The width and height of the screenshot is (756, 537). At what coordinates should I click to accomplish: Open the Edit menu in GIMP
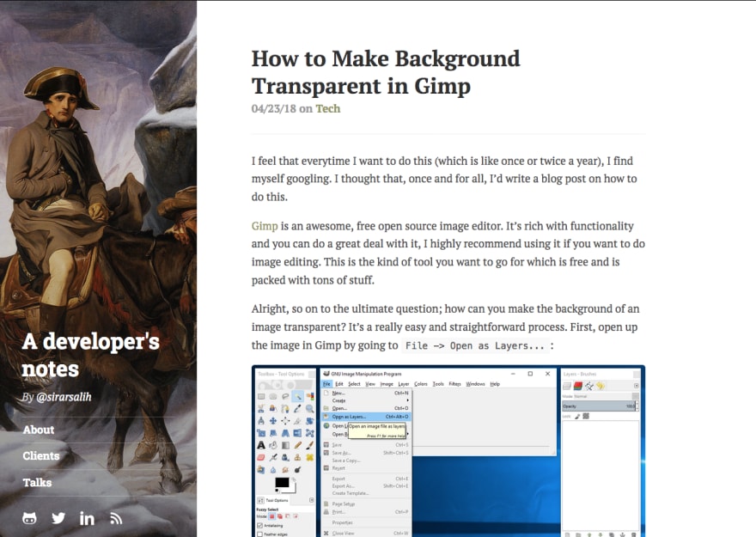(x=339, y=384)
